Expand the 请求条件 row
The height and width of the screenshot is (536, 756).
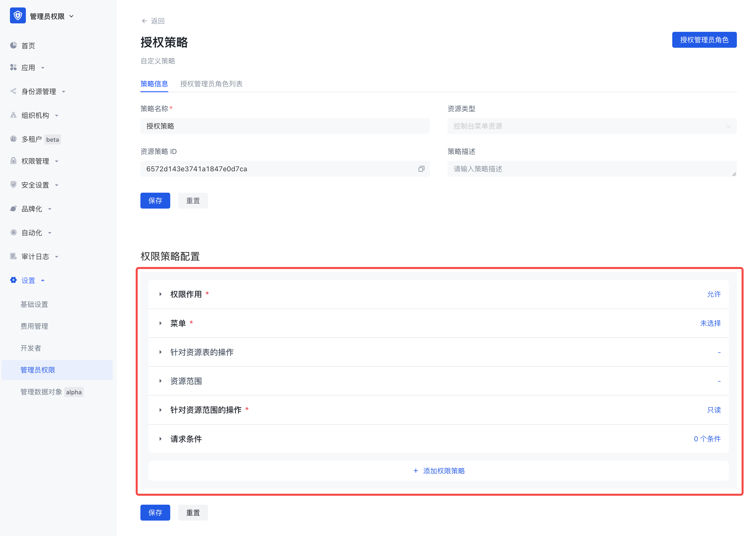(161, 439)
